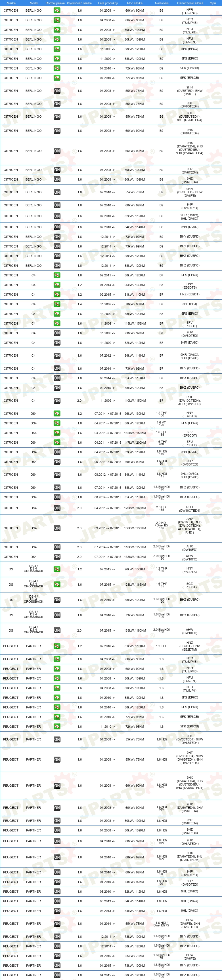The width and height of the screenshot is (222, 980).
Task: Click the ON icon in DS4 1.6 HDi 90 row
Action: [x=57, y=462]
